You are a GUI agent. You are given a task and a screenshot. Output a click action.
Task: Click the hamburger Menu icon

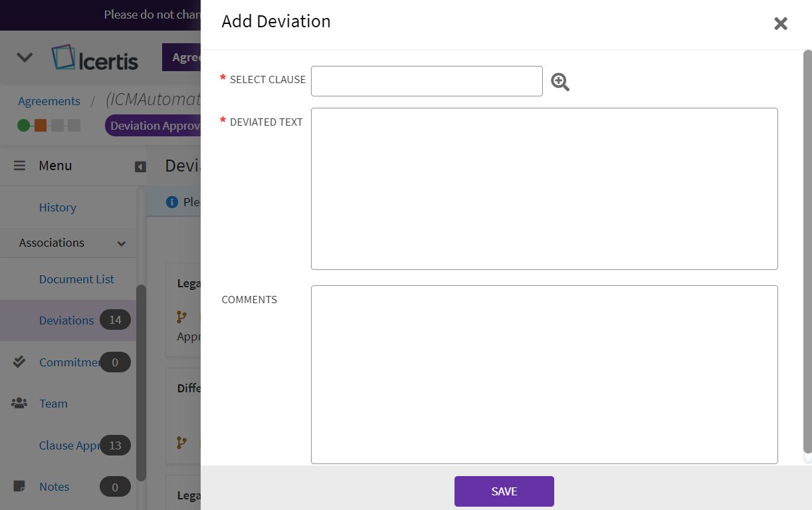click(x=20, y=166)
